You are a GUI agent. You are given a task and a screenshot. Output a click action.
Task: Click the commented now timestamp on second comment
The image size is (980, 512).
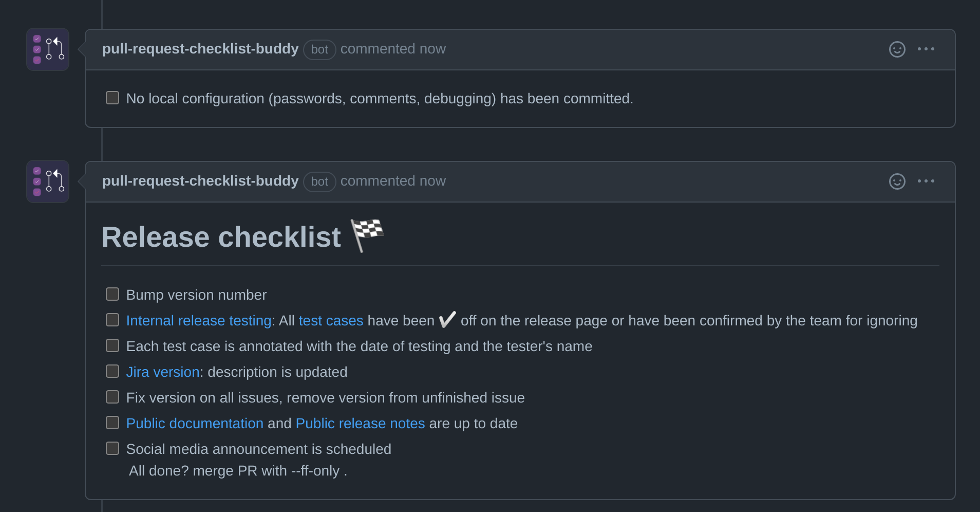pyautogui.click(x=393, y=181)
